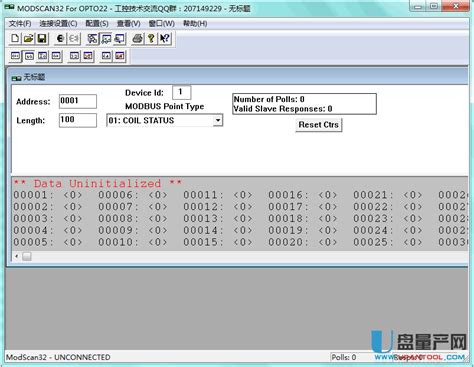474x367 pixels.
Task: Select first display format icon in second toolbar
Action: click(15, 56)
